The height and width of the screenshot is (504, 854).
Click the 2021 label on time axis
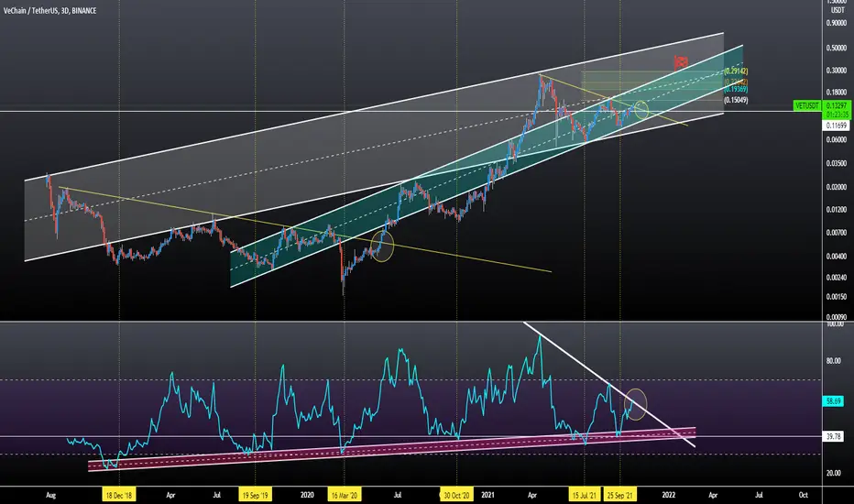click(x=488, y=495)
